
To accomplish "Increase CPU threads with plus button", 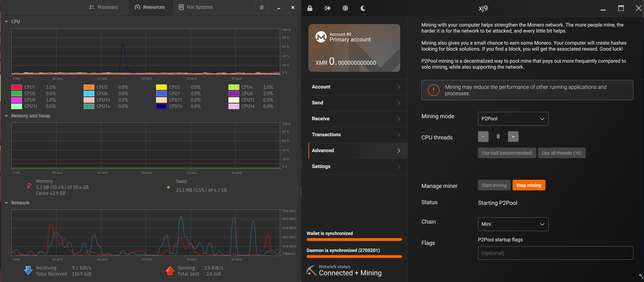I will (x=513, y=137).
